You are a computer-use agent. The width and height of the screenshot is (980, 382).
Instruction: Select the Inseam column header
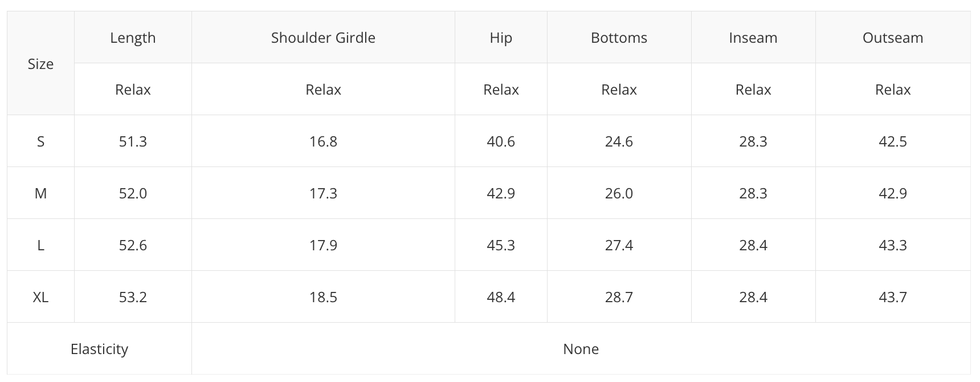pyautogui.click(x=753, y=38)
